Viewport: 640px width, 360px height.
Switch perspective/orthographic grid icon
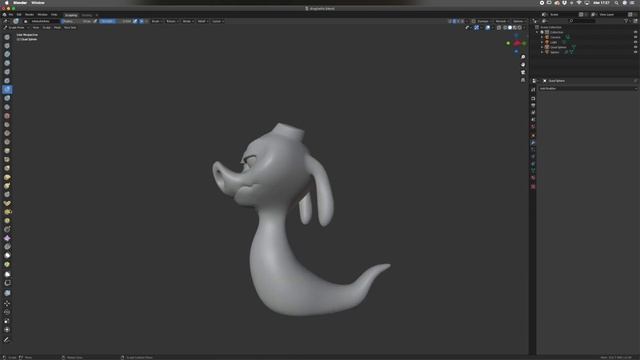[x=523, y=80]
